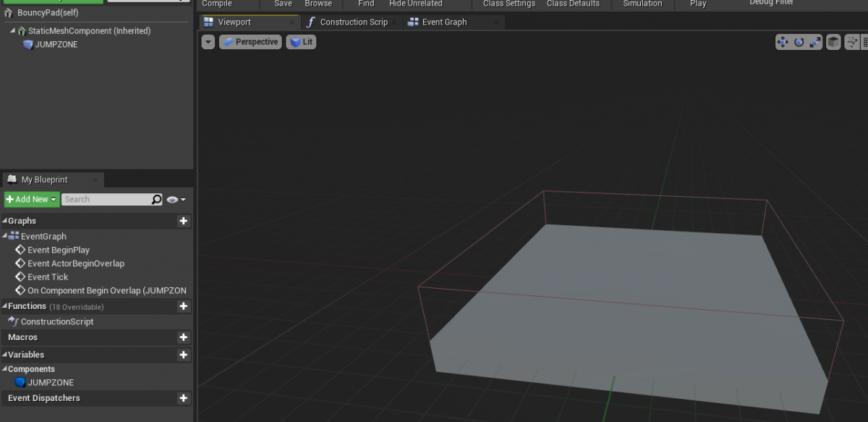Click the eye filter icon in My Blueprint
The image size is (868, 422).
[171, 199]
